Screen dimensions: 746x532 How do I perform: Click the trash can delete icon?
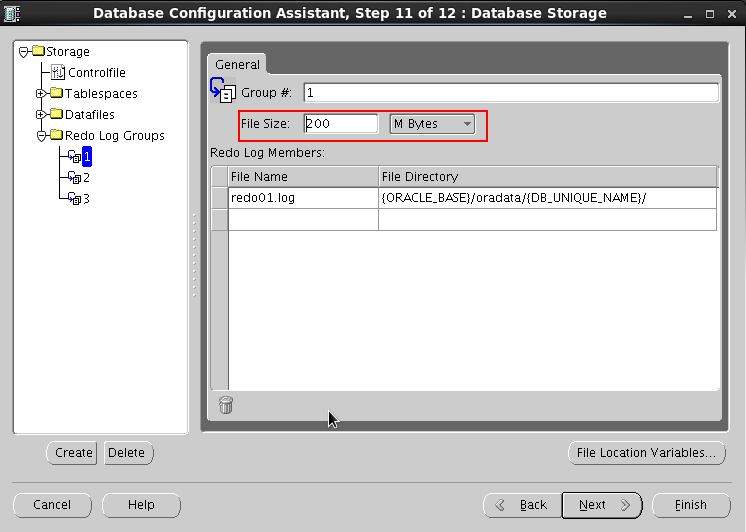coord(226,405)
